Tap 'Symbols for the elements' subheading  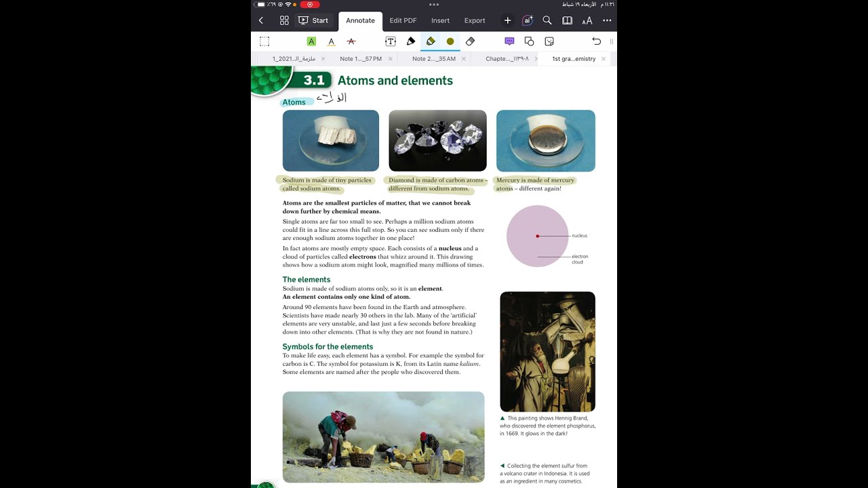pyautogui.click(x=328, y=346)
